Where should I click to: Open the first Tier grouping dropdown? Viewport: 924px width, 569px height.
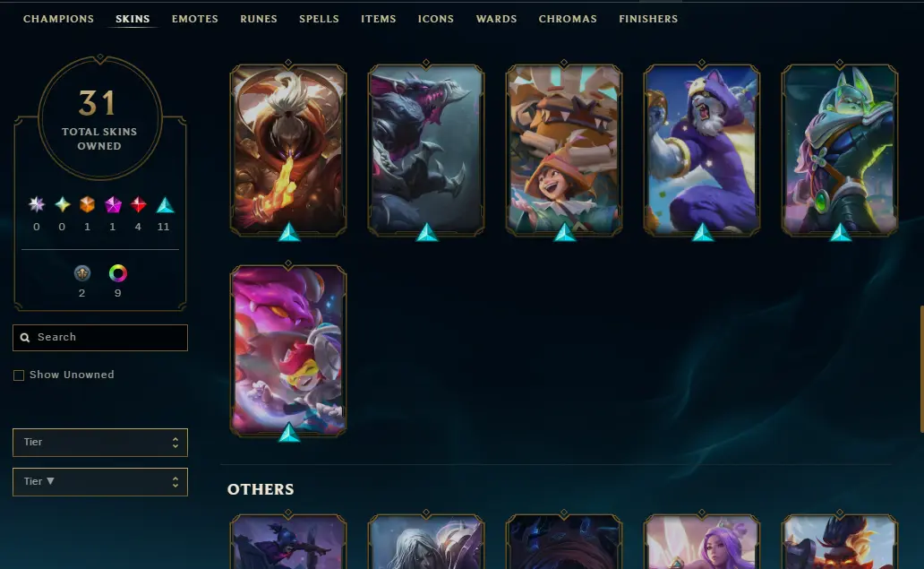100,443
